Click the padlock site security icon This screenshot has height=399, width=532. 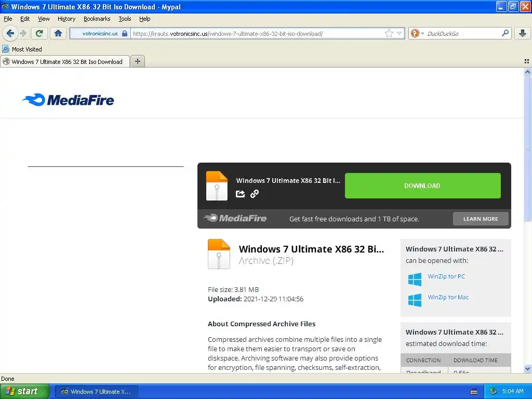click(x=125, y=34)
